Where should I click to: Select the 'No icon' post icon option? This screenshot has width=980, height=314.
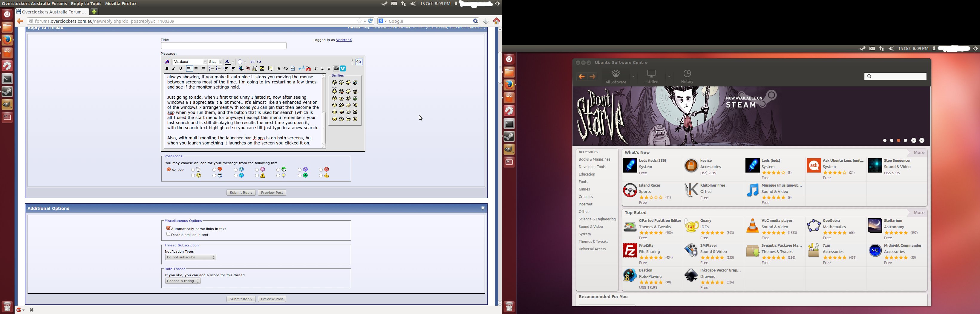point(169,170)
